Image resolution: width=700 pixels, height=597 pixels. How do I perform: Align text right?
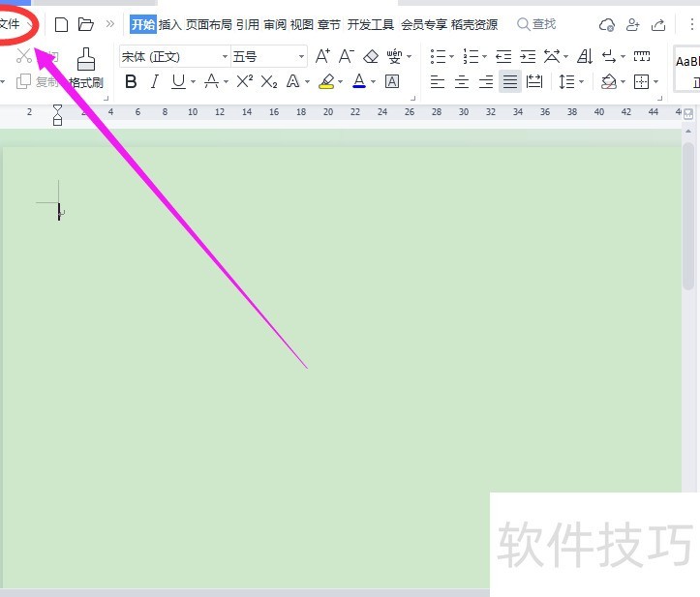486,82
